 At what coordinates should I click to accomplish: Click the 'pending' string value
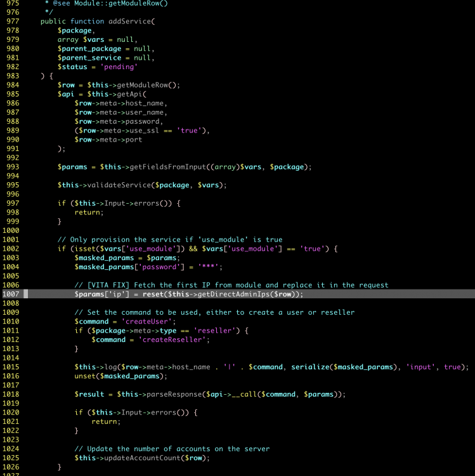coord(119,67)
